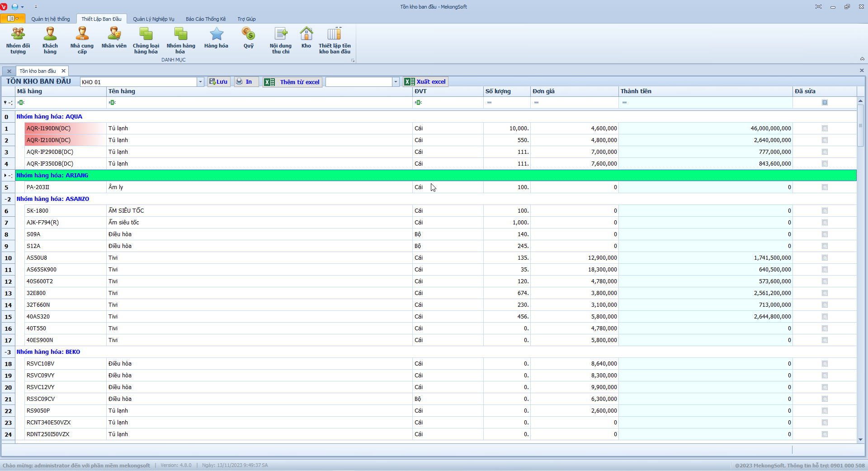Switch to Quản Lý Nghiệp Vụ tab
Screen dimensions: 868x471
pos(153,19)
